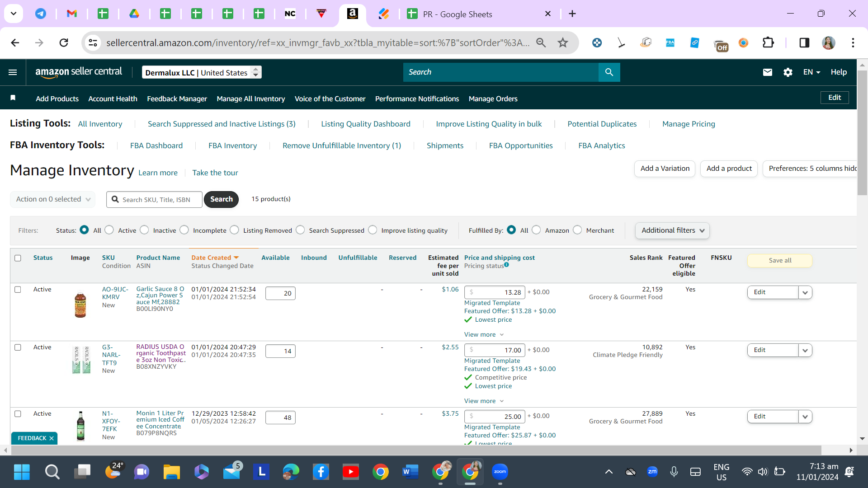The height and width of the screenshot is (488, 868).
Task: Click the price field showing 13.28
Action: (495, 292)
